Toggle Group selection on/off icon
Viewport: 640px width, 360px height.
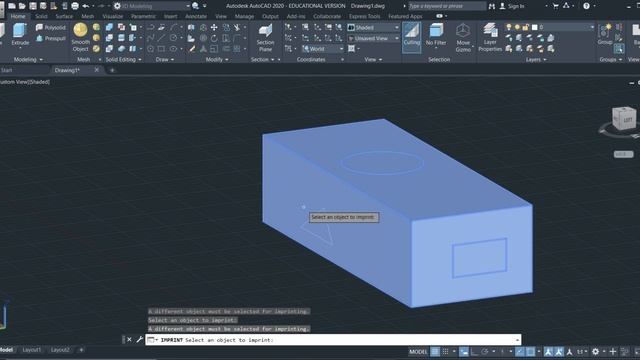click(x=619, y=49)
